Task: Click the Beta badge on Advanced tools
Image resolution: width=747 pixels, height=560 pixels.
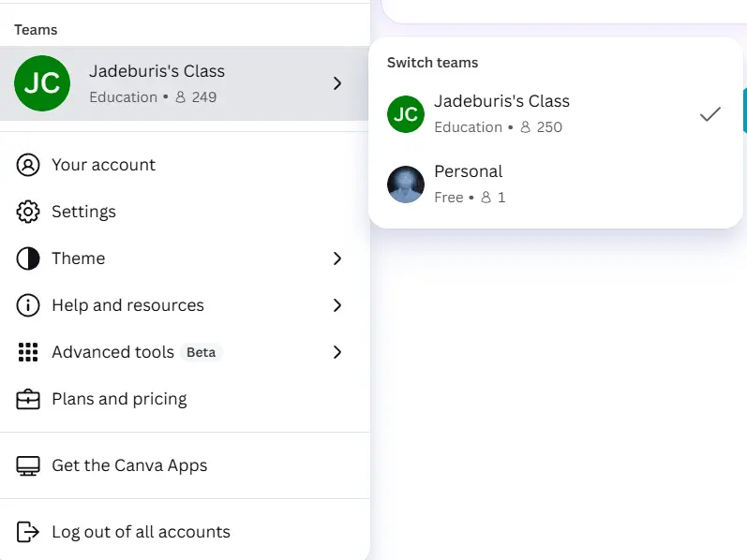Action: pos(201,352)
